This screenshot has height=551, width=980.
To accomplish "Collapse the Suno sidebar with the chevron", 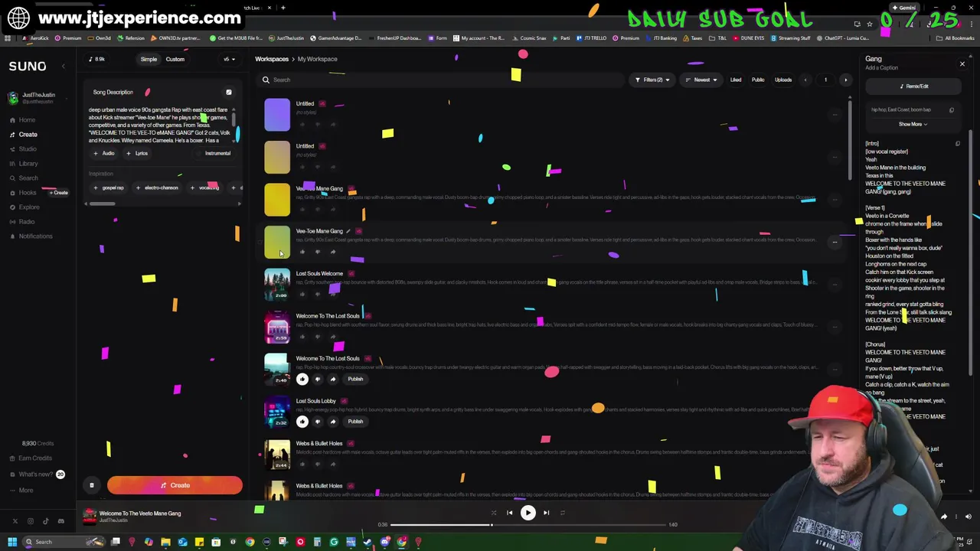I will (x=64, y=67).
